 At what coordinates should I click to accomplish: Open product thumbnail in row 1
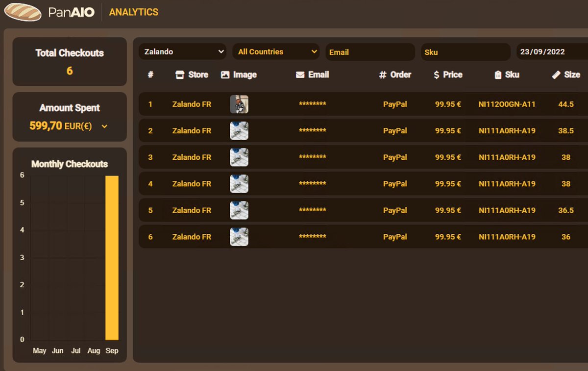[x=239, y=104]
